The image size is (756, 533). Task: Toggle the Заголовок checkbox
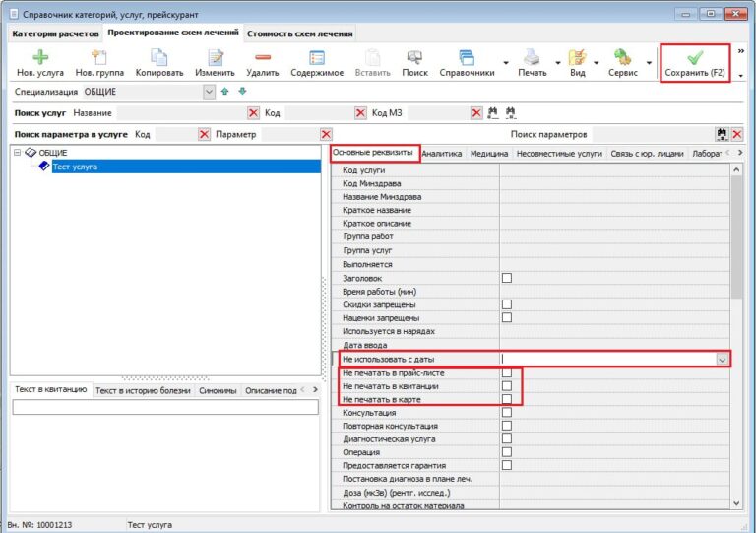[x=507, y=278]
